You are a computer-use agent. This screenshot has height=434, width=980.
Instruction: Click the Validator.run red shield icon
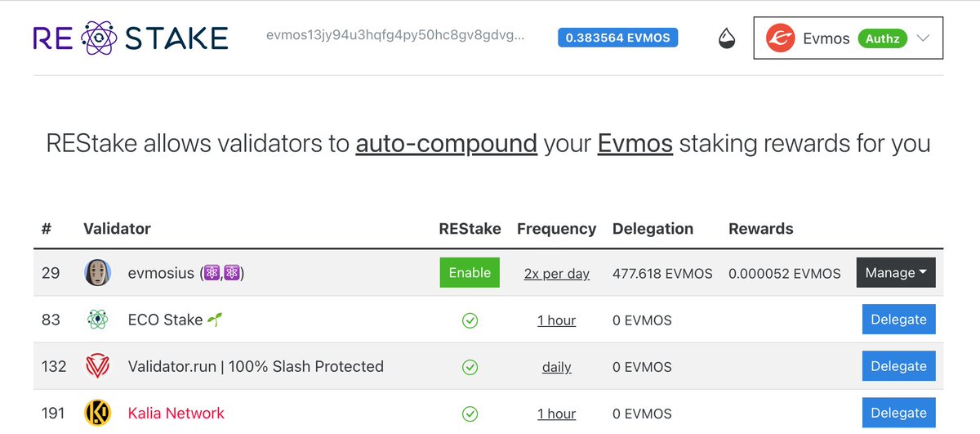(98, 366)
